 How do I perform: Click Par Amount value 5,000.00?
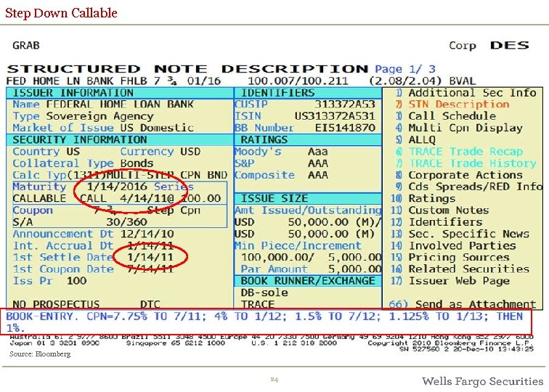click(x=355, y=269)
